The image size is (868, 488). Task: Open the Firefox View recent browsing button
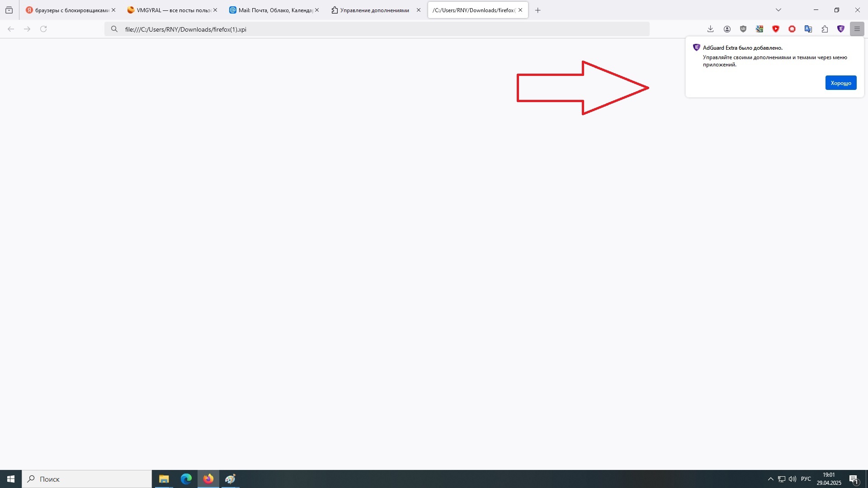click(9, 10)
